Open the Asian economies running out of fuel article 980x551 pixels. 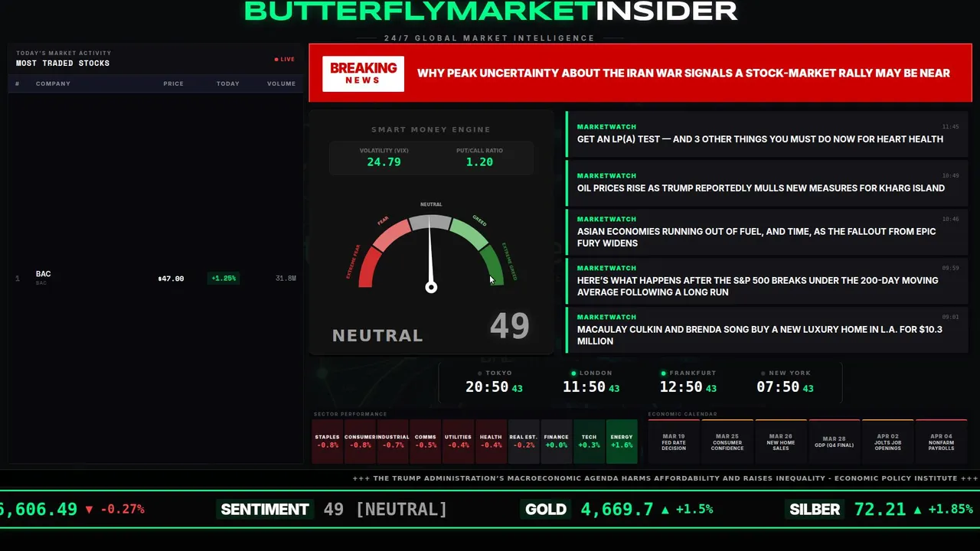tap(767, 231)
